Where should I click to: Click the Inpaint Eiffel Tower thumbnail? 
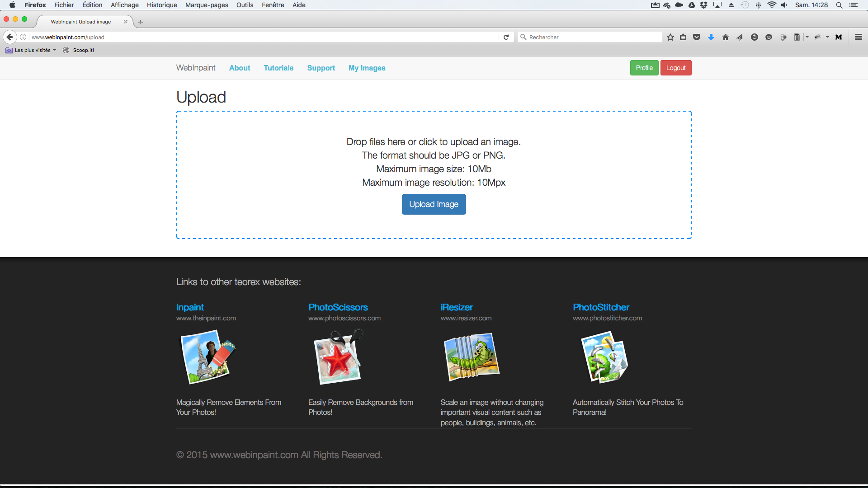pyautogui.click(x=208, y=357)
